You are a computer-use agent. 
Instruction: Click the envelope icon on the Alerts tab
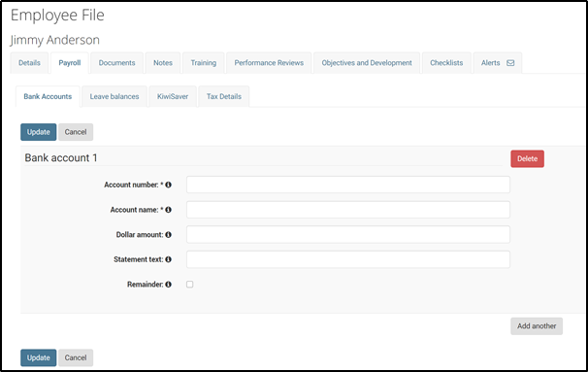(510, 63)
